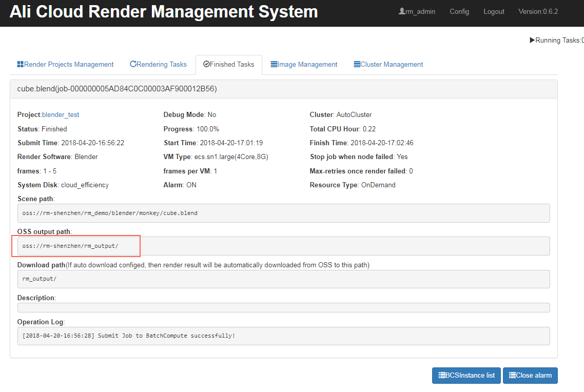Click the Start Time 2018-04-20-17:01:19 value
584x392 pixels.
coord(231,143)
